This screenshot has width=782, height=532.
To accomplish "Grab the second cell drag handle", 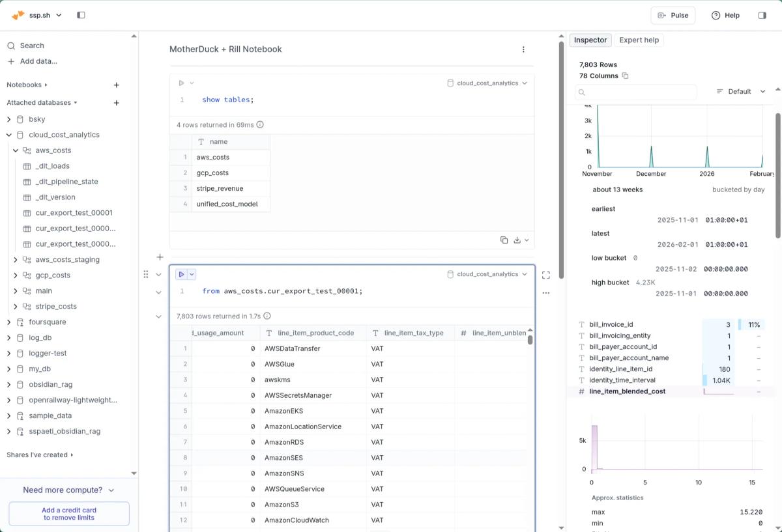I will (146, 274).
